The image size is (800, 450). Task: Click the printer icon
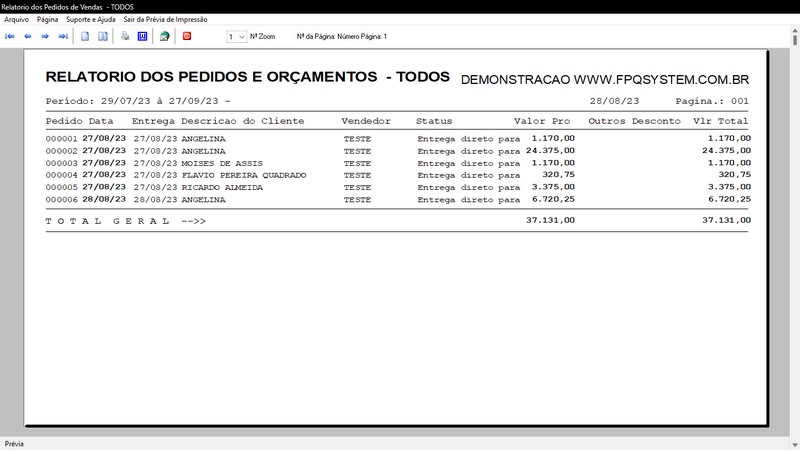pyautogui.click(x=125, y=36)
